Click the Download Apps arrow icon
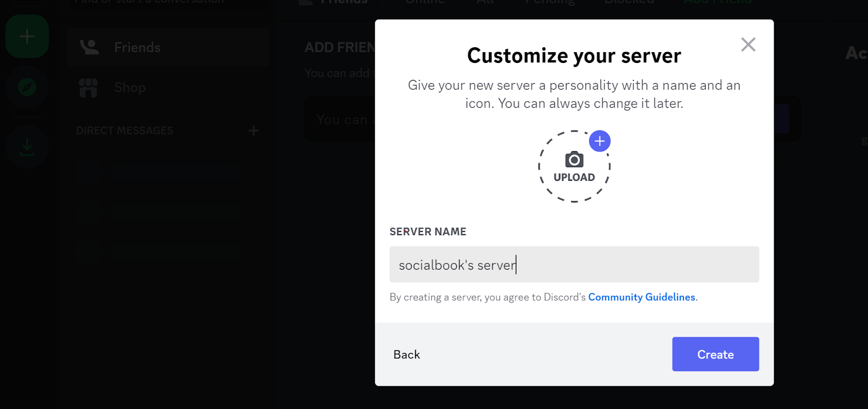The width and height of the screenshot is (868, 409). click(x=27, y=146)
